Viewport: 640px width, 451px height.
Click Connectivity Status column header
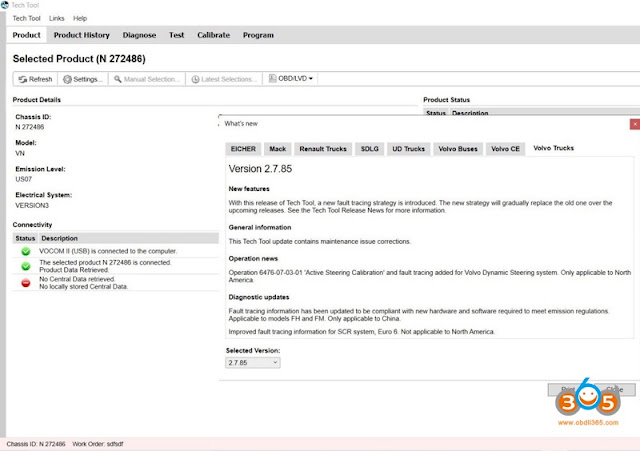point(25,238)
